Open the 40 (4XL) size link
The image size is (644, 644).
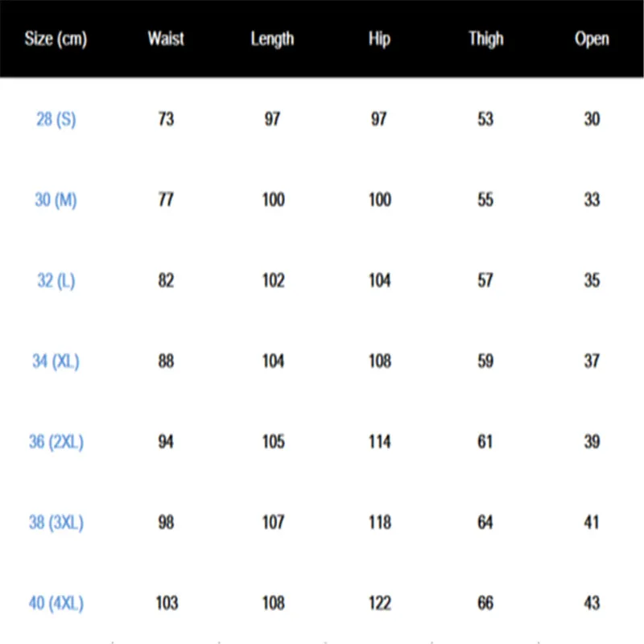[x=56, y=603]
